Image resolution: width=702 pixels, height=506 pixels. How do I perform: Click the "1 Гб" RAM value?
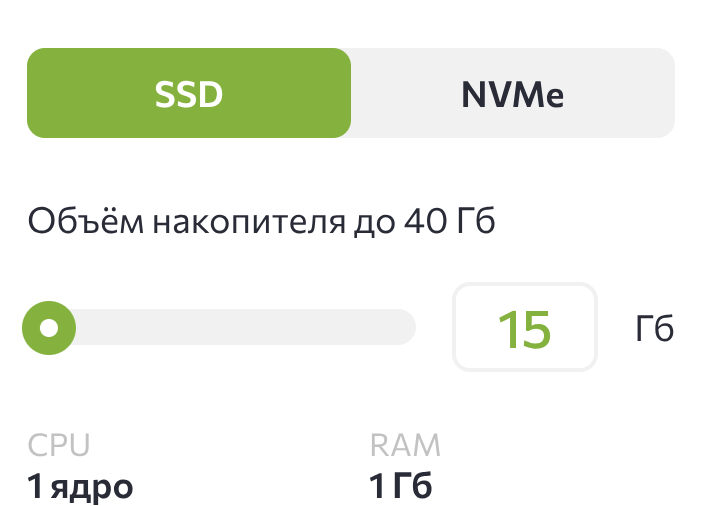(401, 488)
